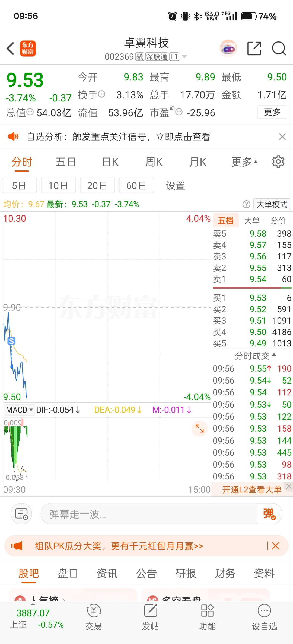Open 发帖 post icon in bottom bar
293x644 pixels.
point(151,617)
